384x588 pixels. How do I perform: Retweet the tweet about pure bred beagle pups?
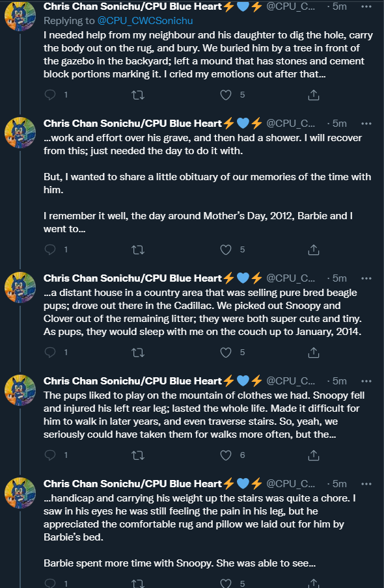(x=138, y=353)
